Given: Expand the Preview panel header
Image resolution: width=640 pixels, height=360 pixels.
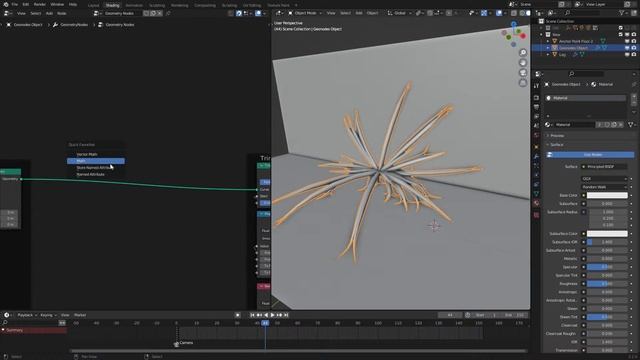Looking at the screenshot, I should tap(556, 136).
